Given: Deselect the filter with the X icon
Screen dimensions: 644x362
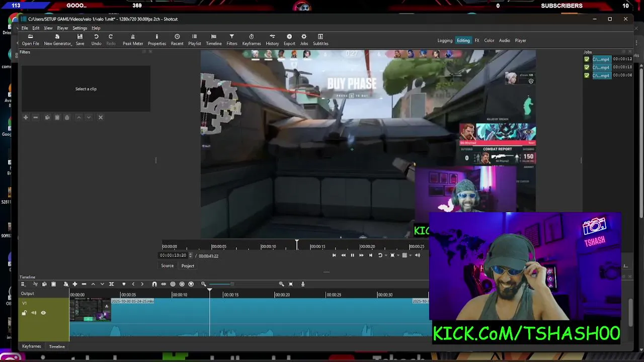Looking at the screenshot, I should [x=100, y=118].
